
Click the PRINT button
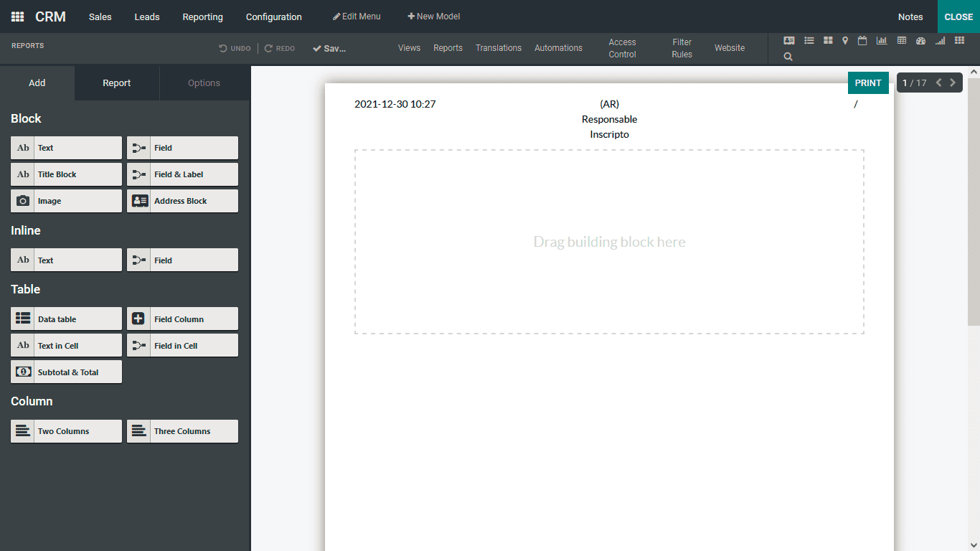click(868, 83)
